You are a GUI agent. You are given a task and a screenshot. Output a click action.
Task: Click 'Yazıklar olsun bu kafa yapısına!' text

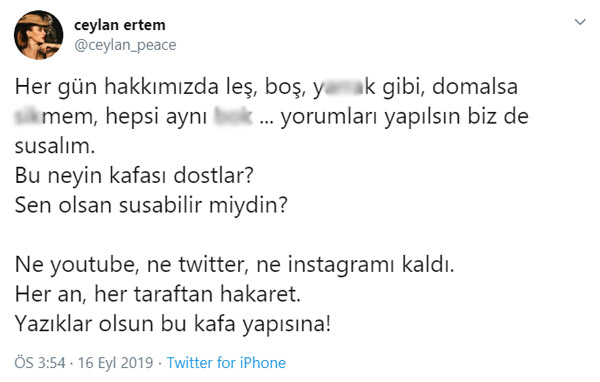(173, 324)
